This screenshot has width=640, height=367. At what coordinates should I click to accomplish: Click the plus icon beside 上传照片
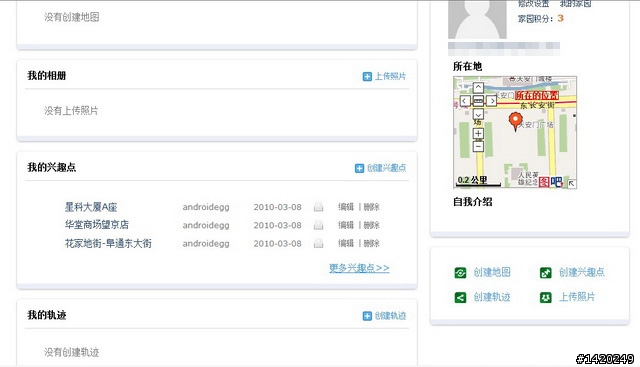367,76
